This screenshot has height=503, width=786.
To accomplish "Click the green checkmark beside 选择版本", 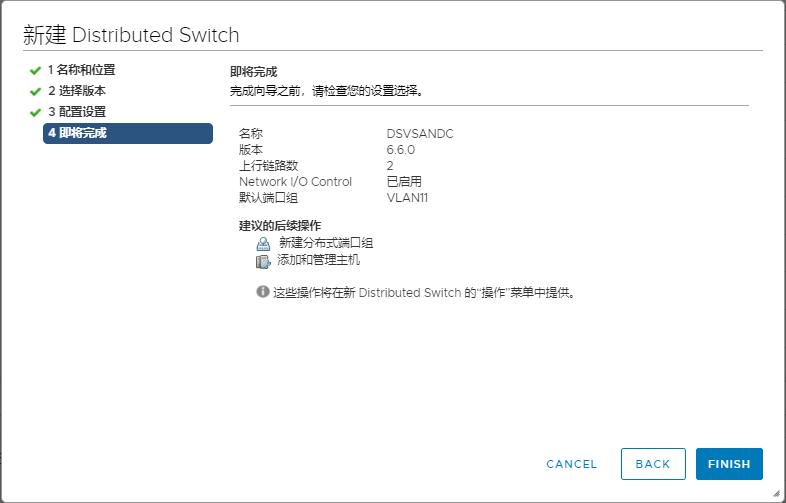I will [35, 92].
